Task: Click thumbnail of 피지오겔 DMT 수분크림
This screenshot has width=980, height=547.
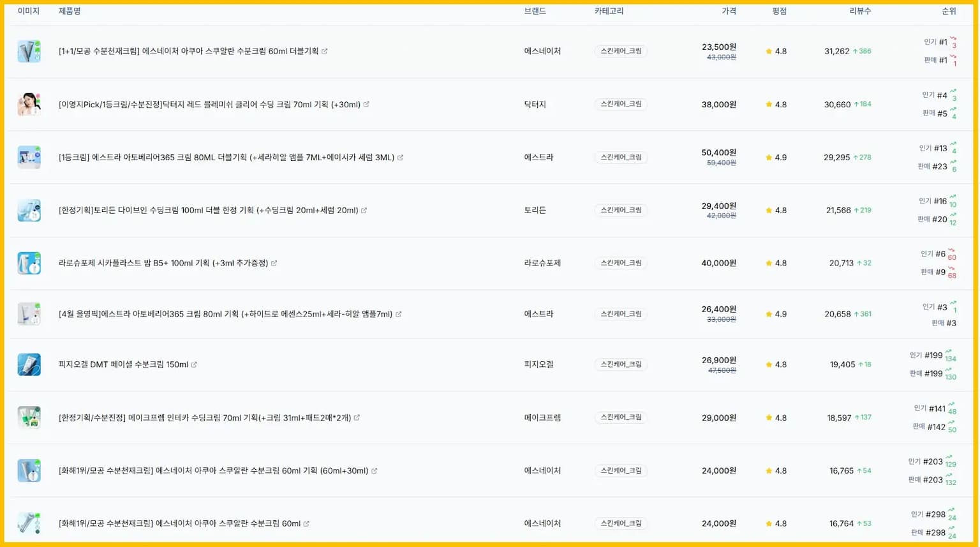Action: (29, 364)
